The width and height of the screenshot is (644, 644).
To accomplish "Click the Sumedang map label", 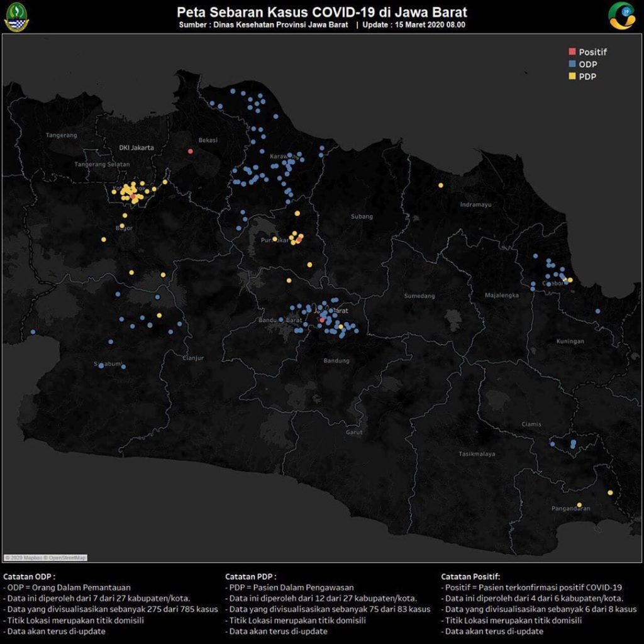I will pos(419,296).
